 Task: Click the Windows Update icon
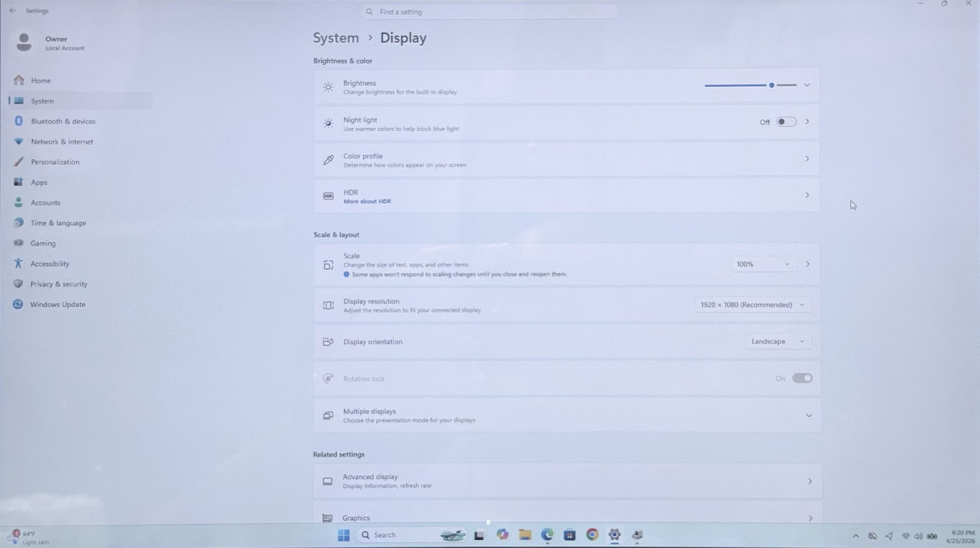pos(18,304)
